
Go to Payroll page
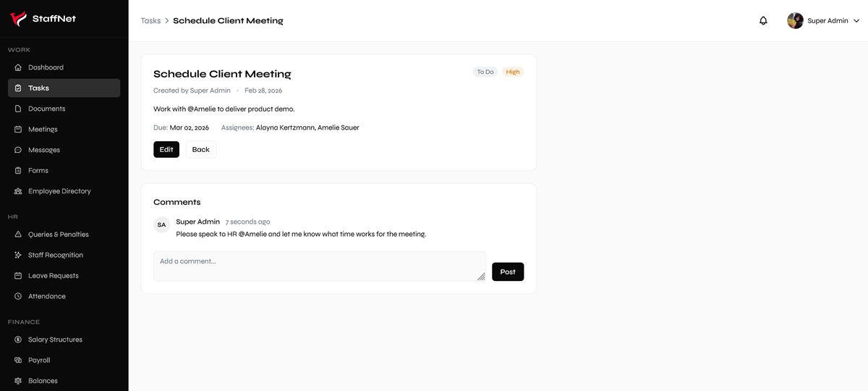click(64, 360)
